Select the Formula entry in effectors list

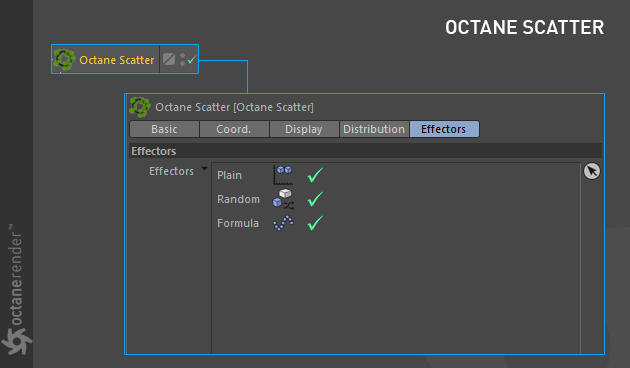click(238, 223)
